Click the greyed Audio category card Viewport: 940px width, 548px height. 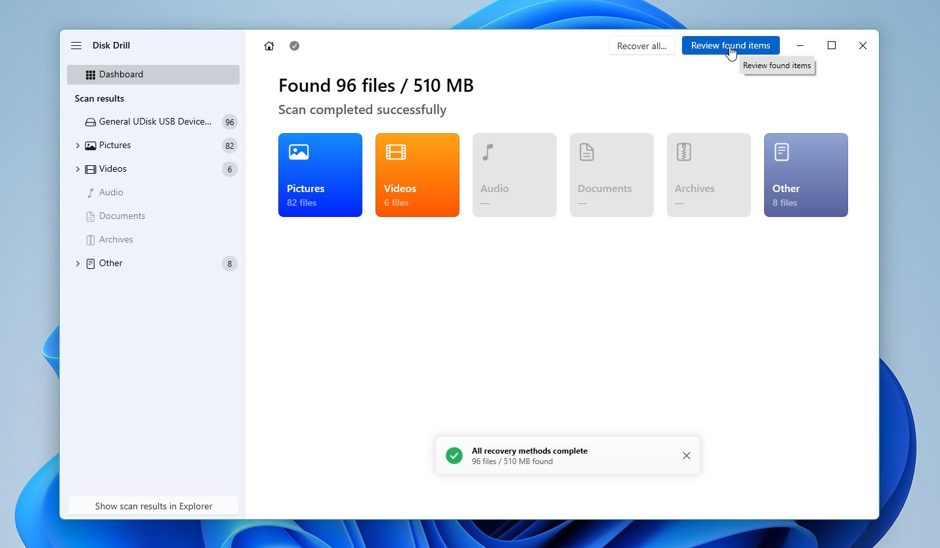pyautogui.click(x=514, y=175)
